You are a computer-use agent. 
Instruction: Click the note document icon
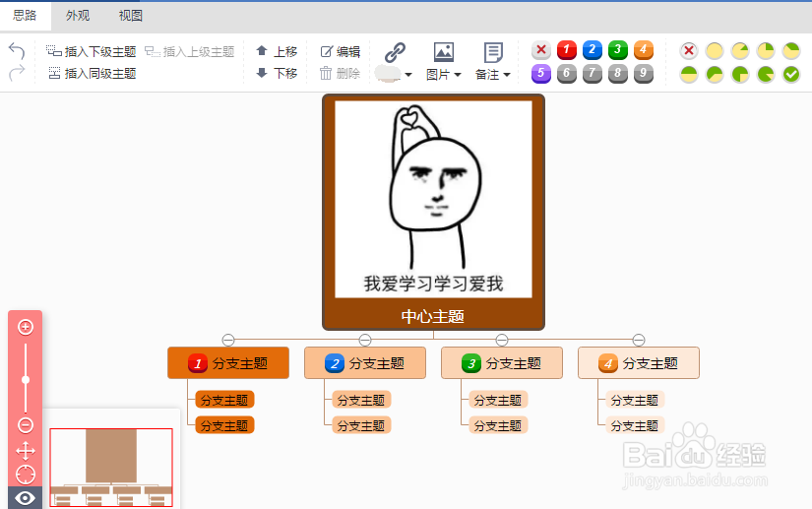coord(493,52)
